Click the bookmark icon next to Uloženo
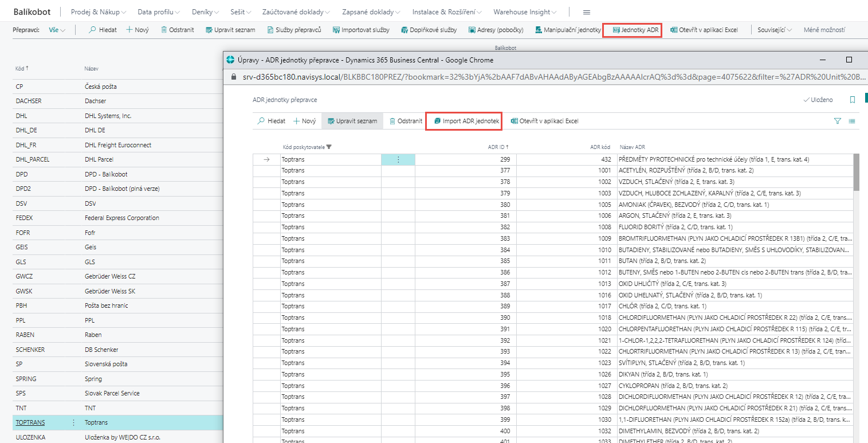Image resolution: width=868 pixels, height=443 pixels. 853,100
